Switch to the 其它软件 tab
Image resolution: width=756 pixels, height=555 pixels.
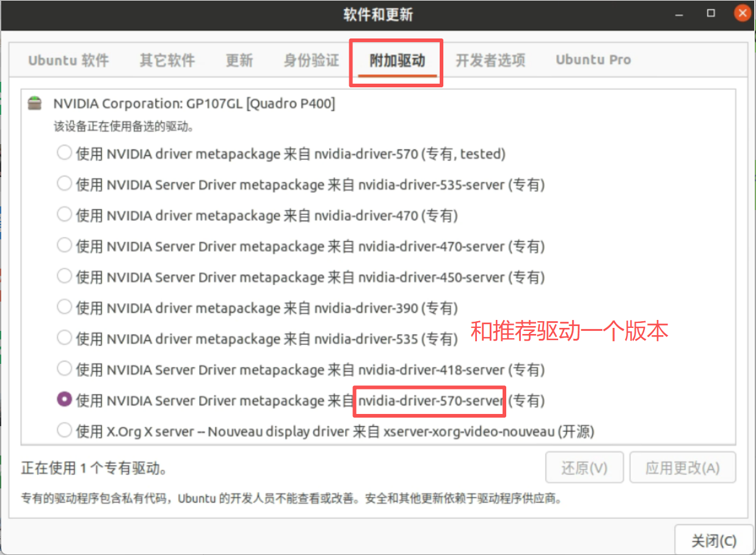point(167,60)
